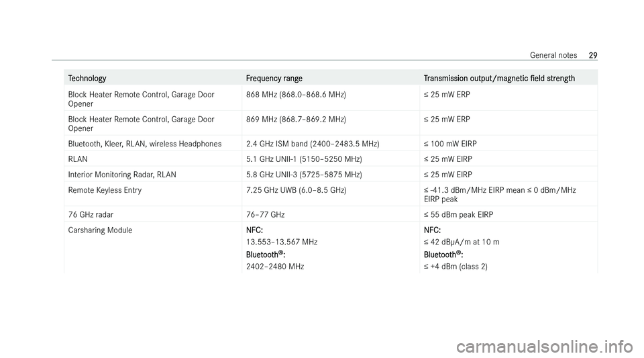Open the carmanualsonline.info watermark link
The width and height of the screenshot is (644, 358).
(x=544, y=336)
